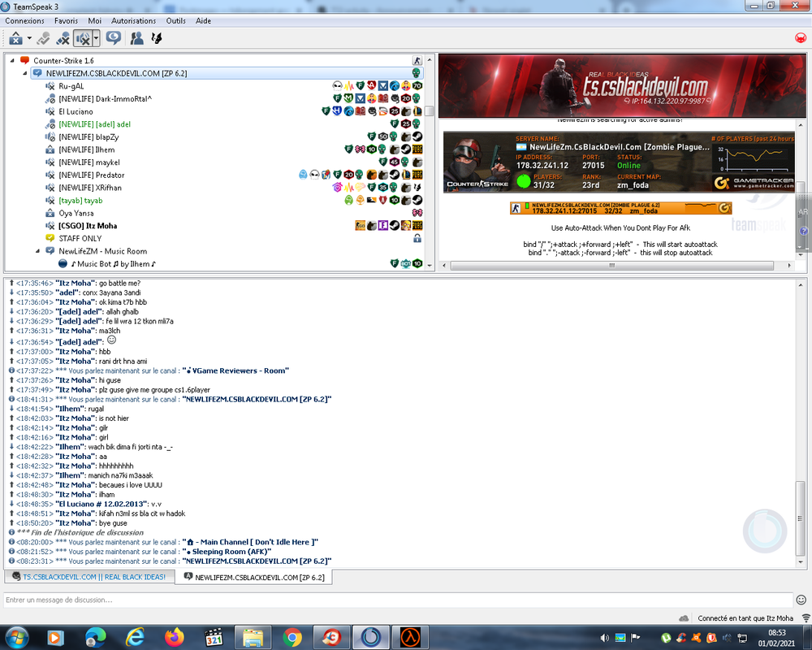Select user [NEWLIFE] Ilhem

click(87, 149)
